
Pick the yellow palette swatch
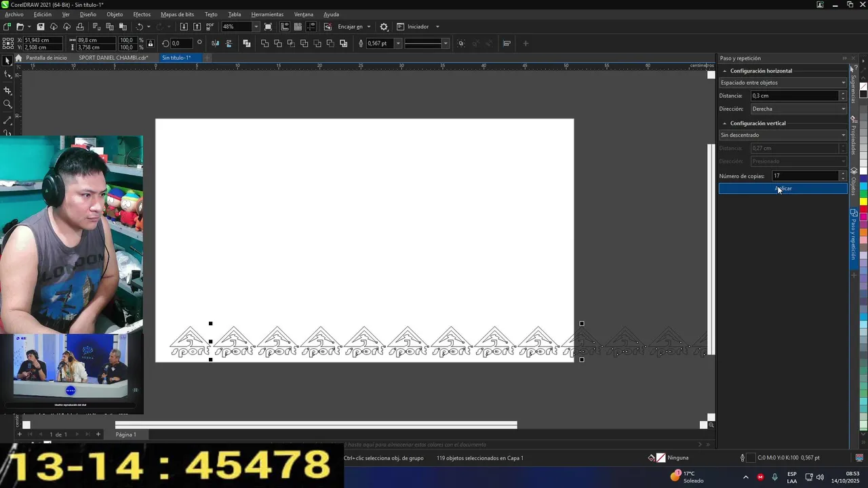[x=864, y=201]
